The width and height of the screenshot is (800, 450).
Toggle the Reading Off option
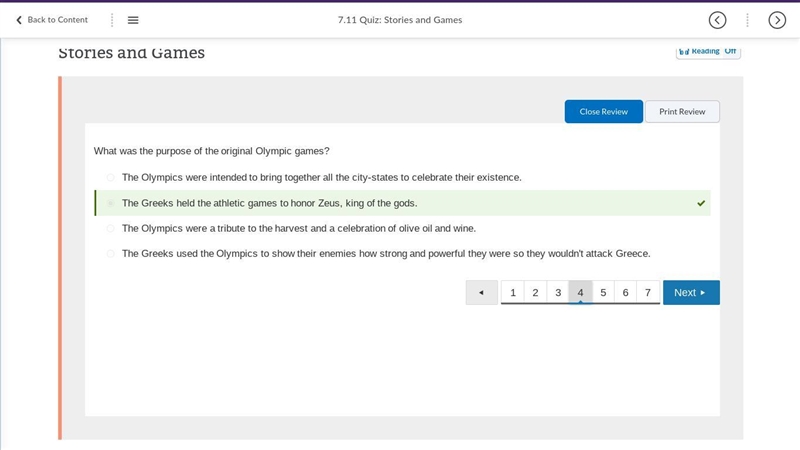(x=708, y=52)
